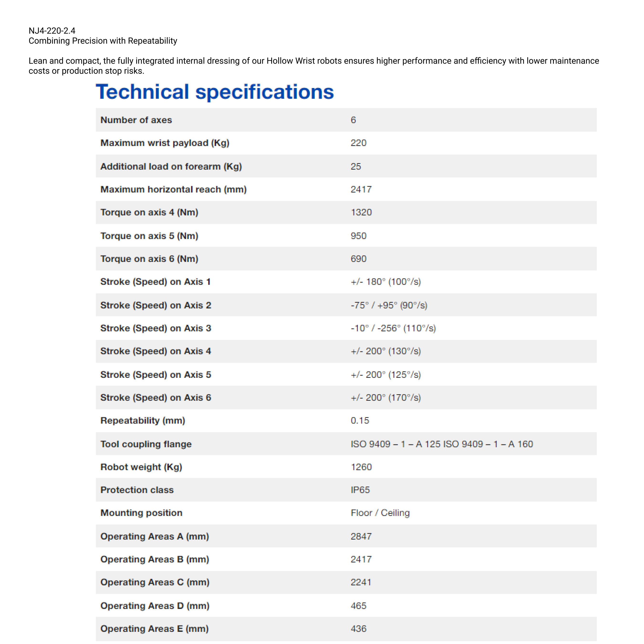
Task: Select the Torque on axis 6 label
Action: 149,259
